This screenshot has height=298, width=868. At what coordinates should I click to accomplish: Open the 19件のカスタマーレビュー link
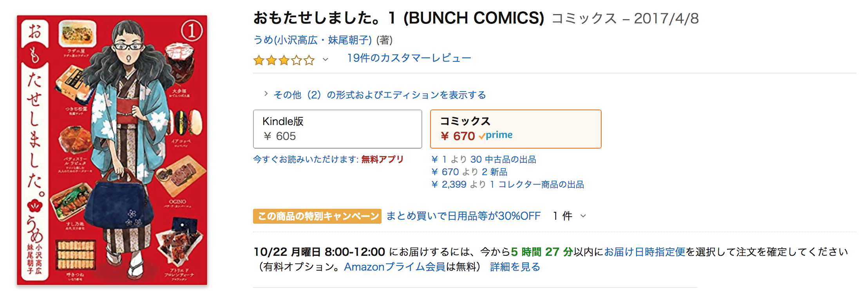pos(409,58)
